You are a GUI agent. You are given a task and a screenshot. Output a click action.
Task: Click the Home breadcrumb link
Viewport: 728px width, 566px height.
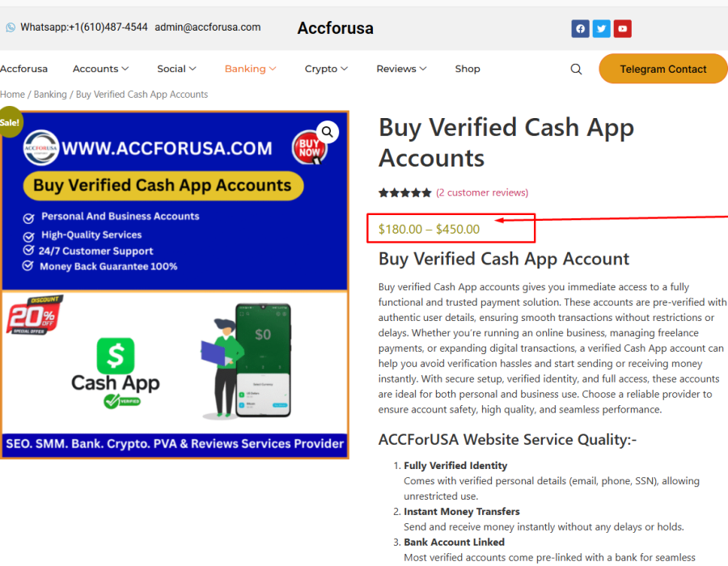[12, 94]
